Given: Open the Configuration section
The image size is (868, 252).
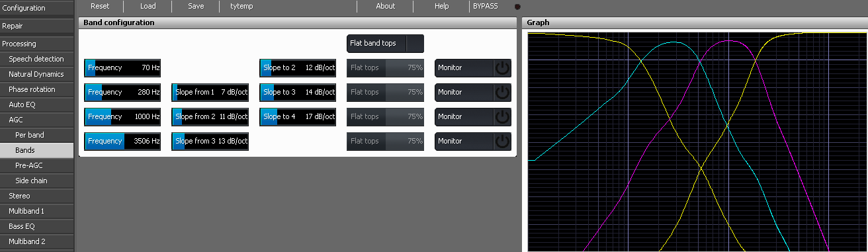Looking at the screenshot, I should click(37, 8).
